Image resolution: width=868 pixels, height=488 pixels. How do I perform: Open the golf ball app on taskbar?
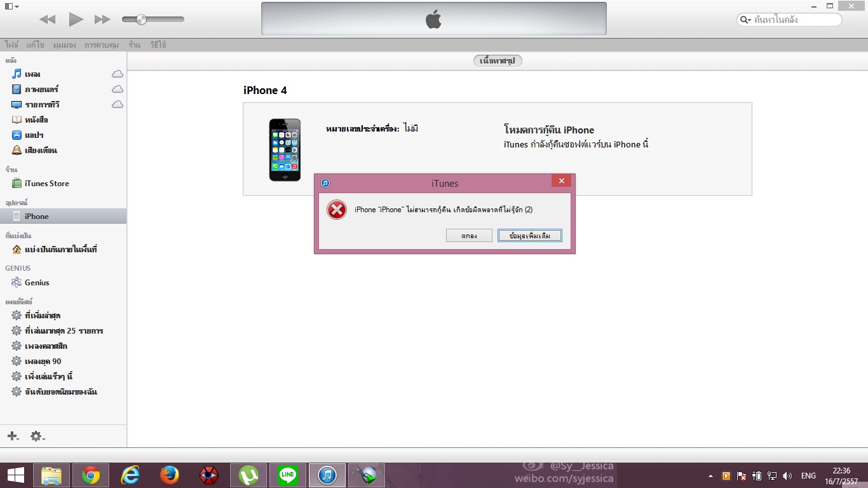click(x=367, y=475)
